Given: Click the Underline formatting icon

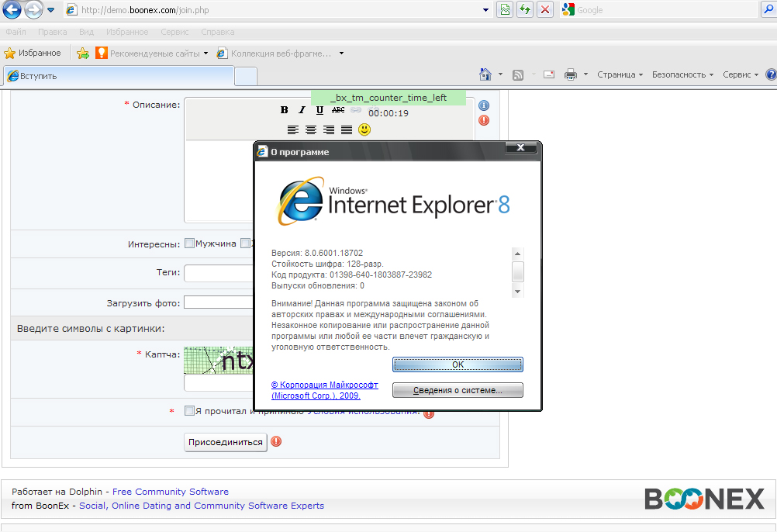Looking at the screenshot, I should click(x=319, y=110).
